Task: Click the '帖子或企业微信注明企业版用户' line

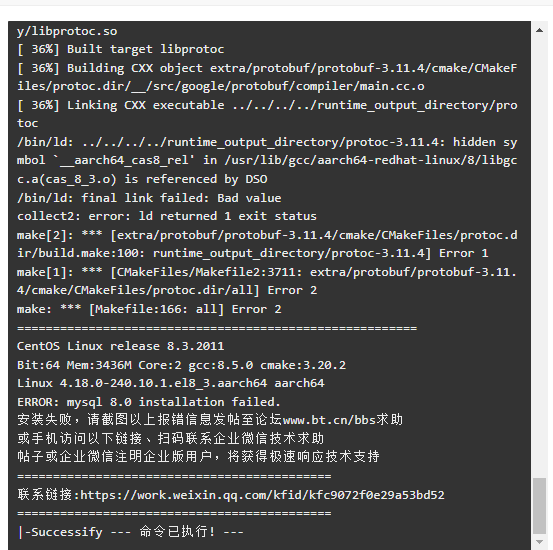Action: coord(198,457)
